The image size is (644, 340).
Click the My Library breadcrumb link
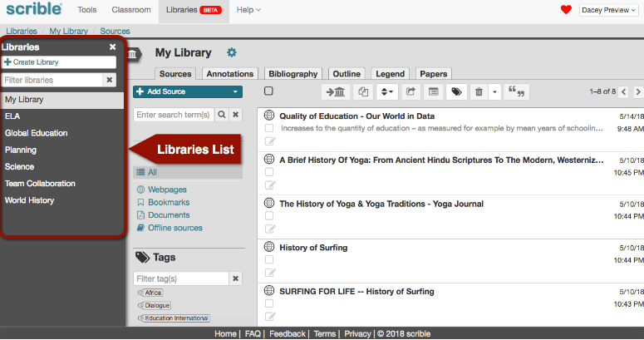pyautogui.click(x=69, y=31)
